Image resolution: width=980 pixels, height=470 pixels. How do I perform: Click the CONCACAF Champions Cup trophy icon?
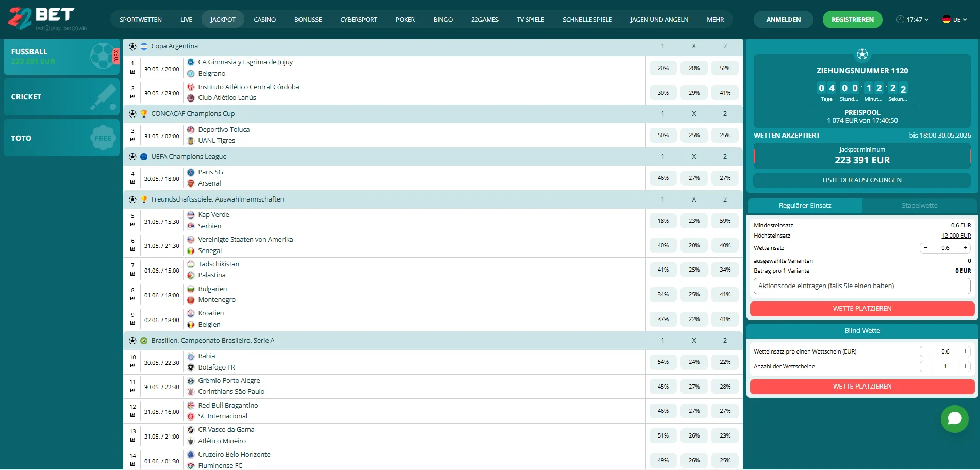point(144,114)
